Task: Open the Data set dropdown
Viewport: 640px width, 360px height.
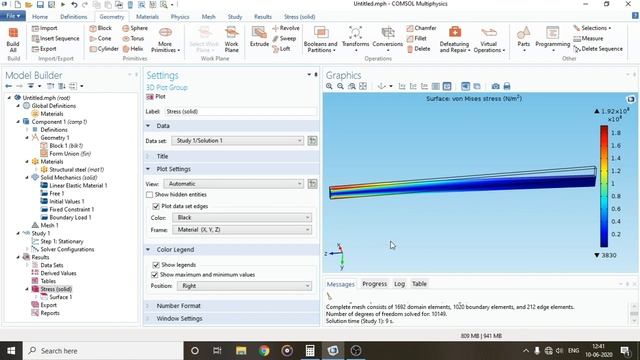Action: [x=238, y=140]
